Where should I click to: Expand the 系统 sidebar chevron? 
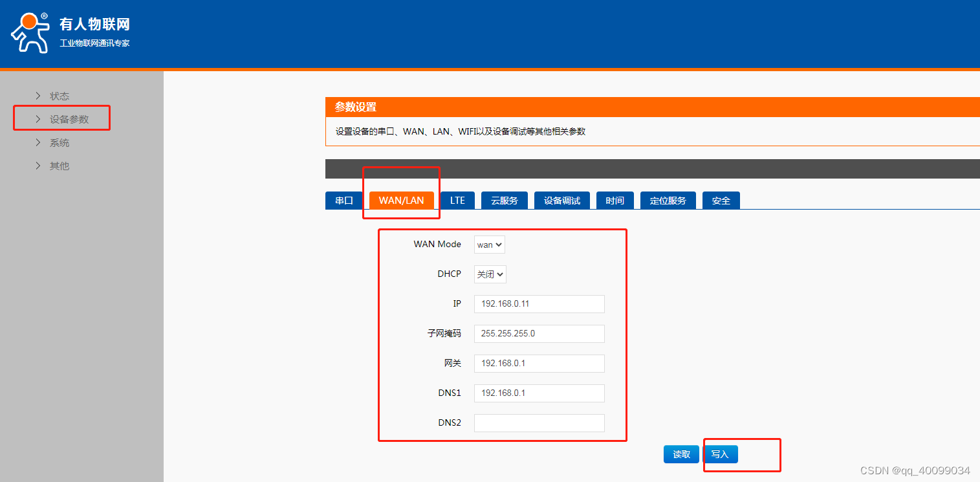click(x=38, y=142)
